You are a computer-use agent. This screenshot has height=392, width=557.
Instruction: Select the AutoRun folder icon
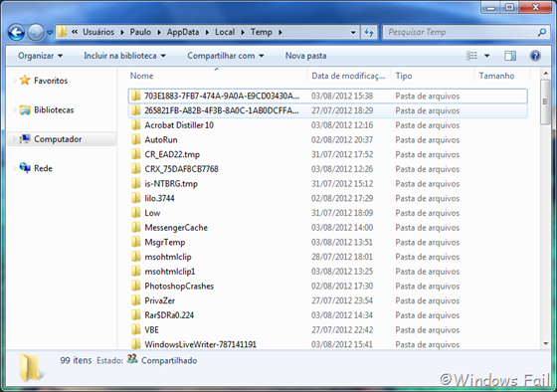tap(135, 139)
